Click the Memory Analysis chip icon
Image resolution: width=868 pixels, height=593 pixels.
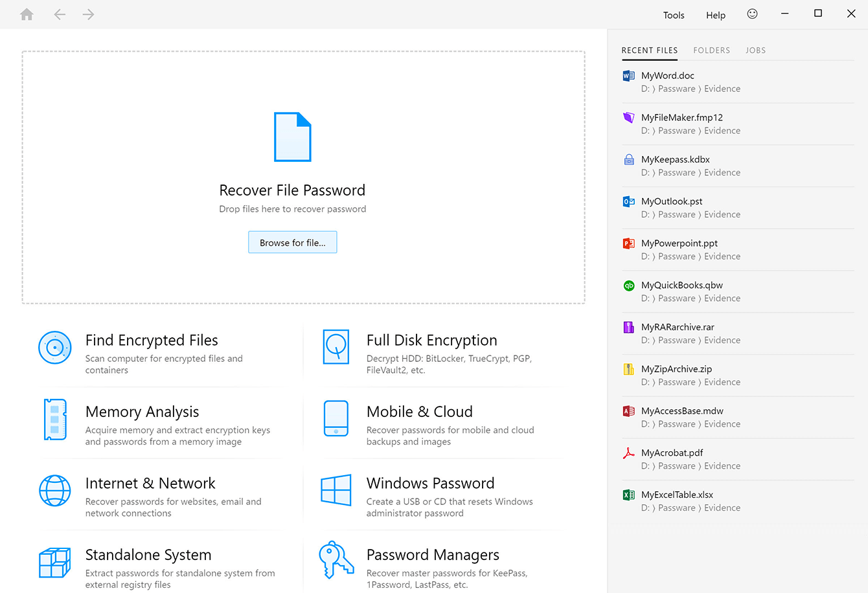55,420
